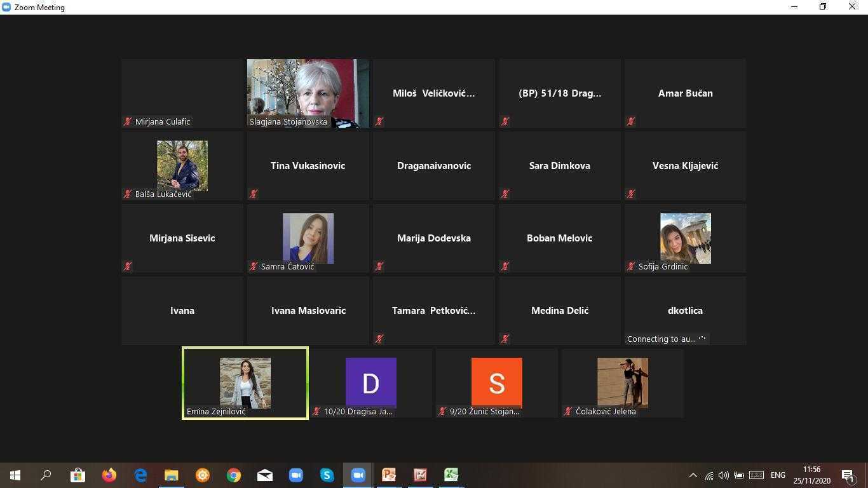Select Slagjana Stojanovska's video tile
Screen dimensions: 868x488
coord(308,93)
